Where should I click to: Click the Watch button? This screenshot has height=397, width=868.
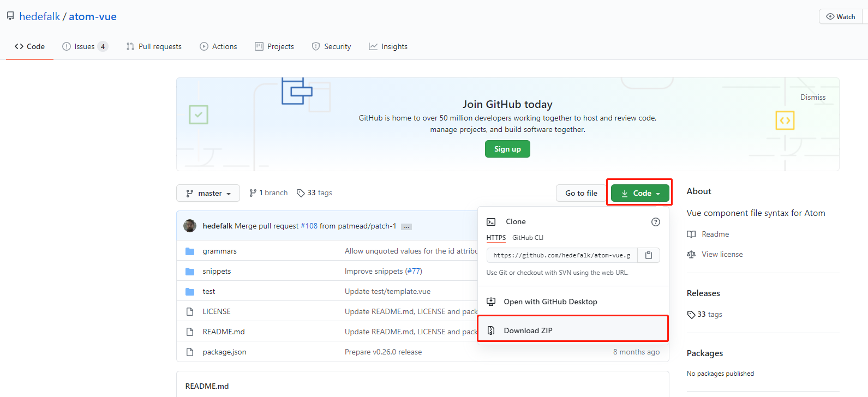841,16
